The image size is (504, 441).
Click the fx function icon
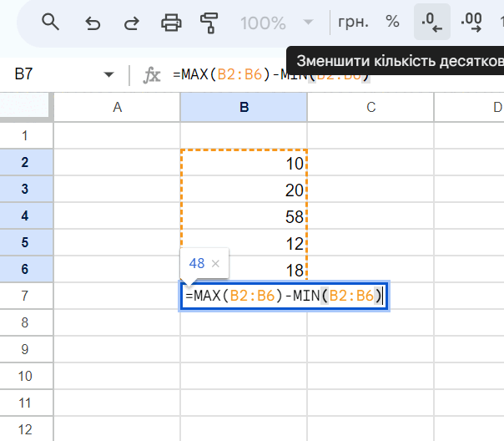click(151, 75)
